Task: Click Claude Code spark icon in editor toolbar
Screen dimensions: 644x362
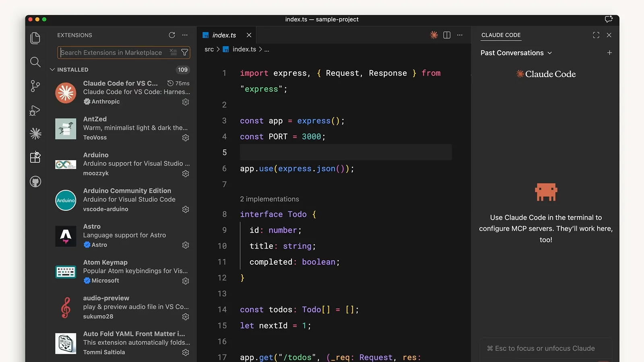Action: (434, 35)
